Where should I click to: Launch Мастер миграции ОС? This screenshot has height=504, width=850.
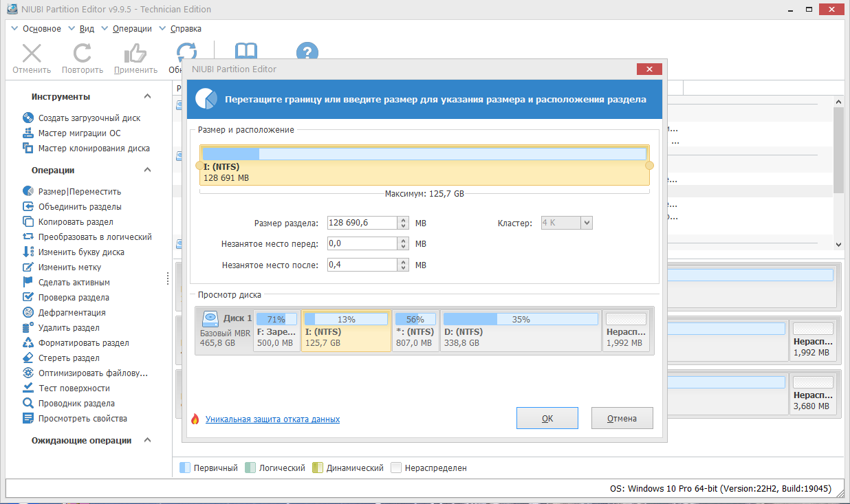click(72, 133)
